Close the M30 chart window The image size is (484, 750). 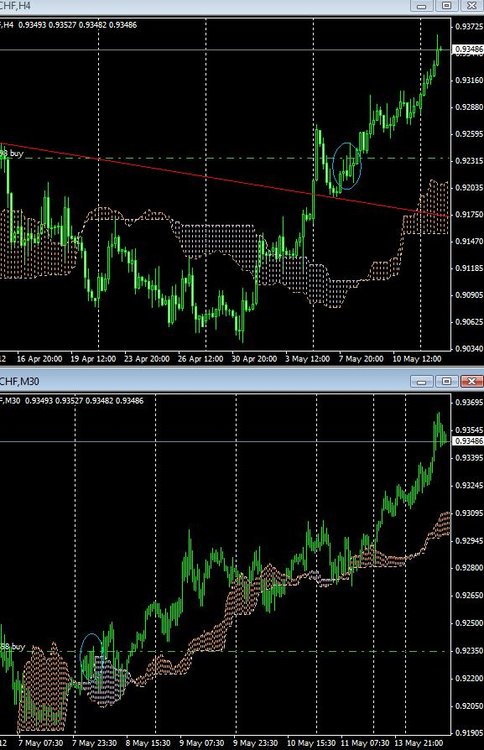(x=472, y=381)
